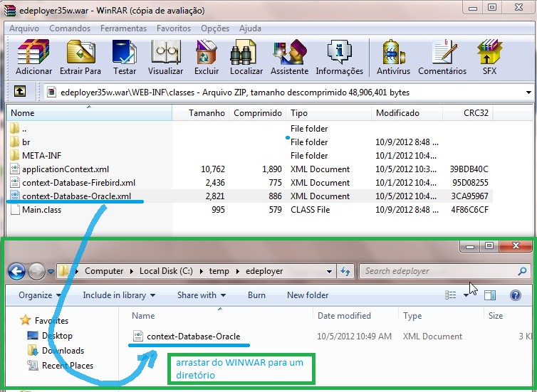Screen dimensions: 537x392
Task: Sort Explorer files by Type column
Action: click(x=441, y=315)
